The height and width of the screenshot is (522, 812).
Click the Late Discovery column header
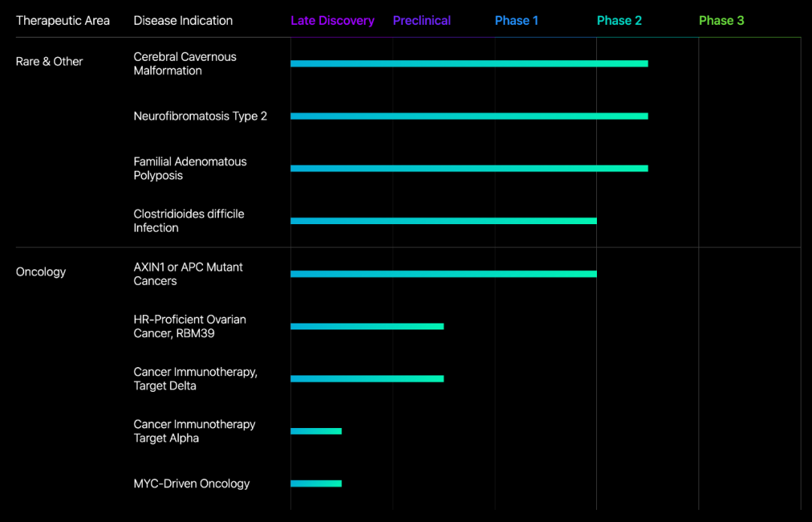(x=332, y=20)
